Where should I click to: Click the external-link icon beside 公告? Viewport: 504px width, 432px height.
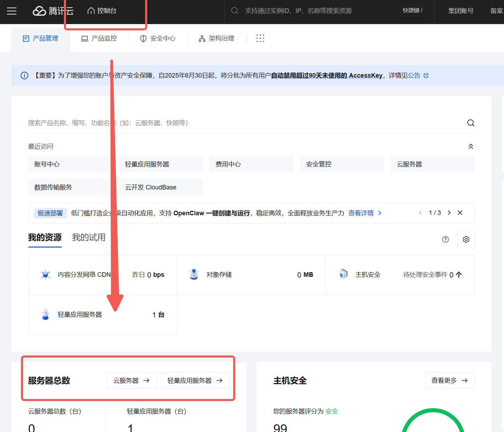point(426,75)
